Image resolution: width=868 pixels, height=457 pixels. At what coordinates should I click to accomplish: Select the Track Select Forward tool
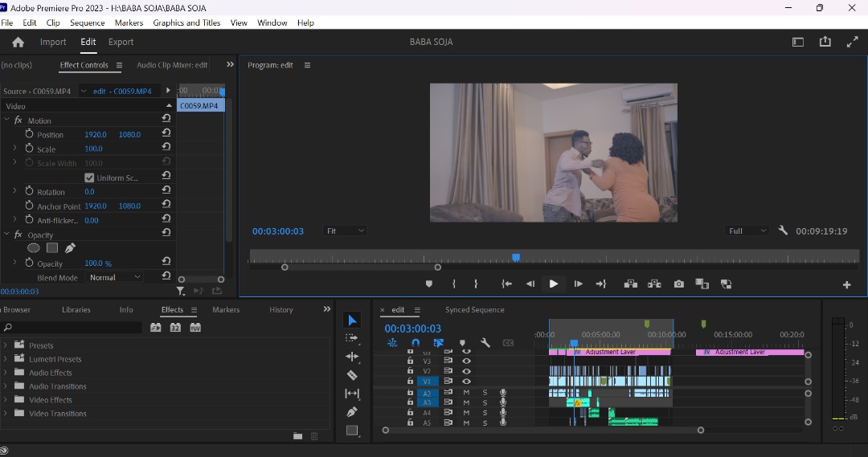click(x=352, y=338)
